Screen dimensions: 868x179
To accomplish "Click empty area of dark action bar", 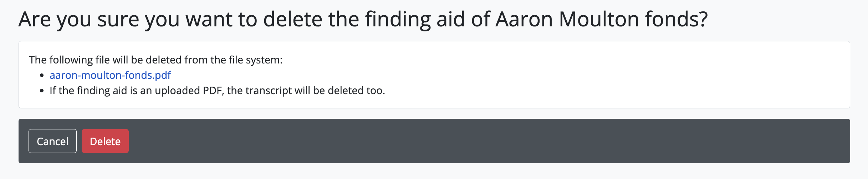I will tap(464, 141).
